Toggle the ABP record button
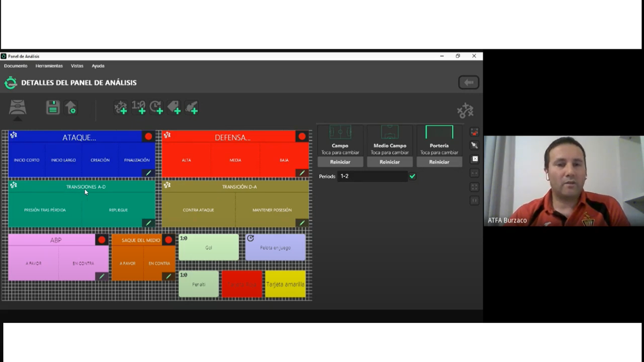644x362 pixels. [102, 240]
